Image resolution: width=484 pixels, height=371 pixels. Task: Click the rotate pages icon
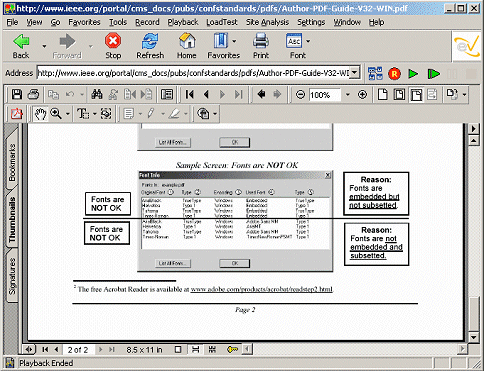tap(452, 94)
